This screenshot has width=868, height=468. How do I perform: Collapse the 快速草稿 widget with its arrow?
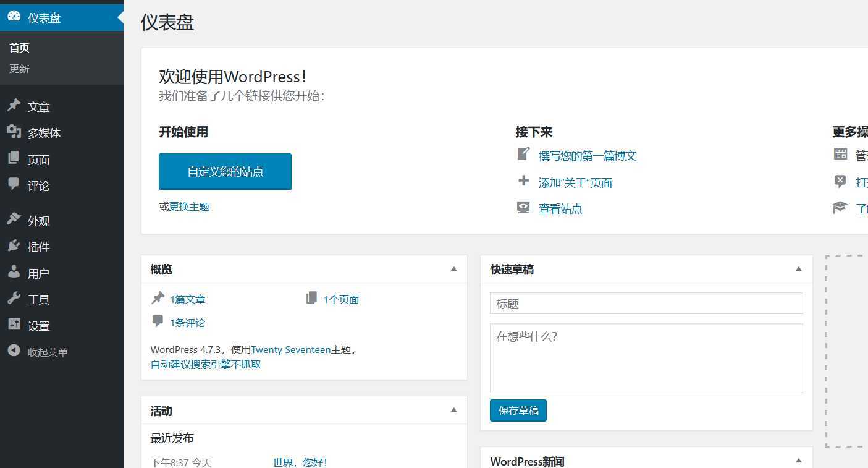(798, 270)
